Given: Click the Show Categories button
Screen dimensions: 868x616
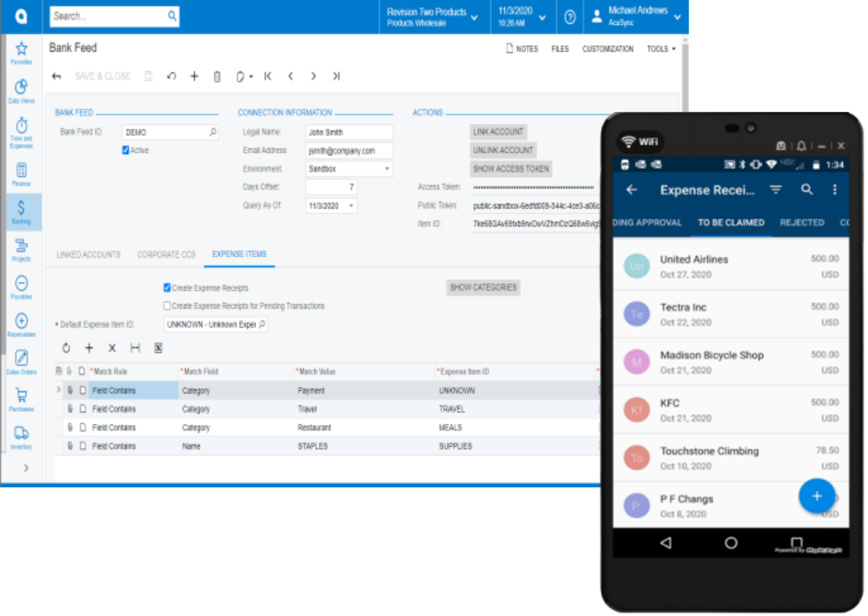Looking at the screenshot, I should tap(483, 288).
